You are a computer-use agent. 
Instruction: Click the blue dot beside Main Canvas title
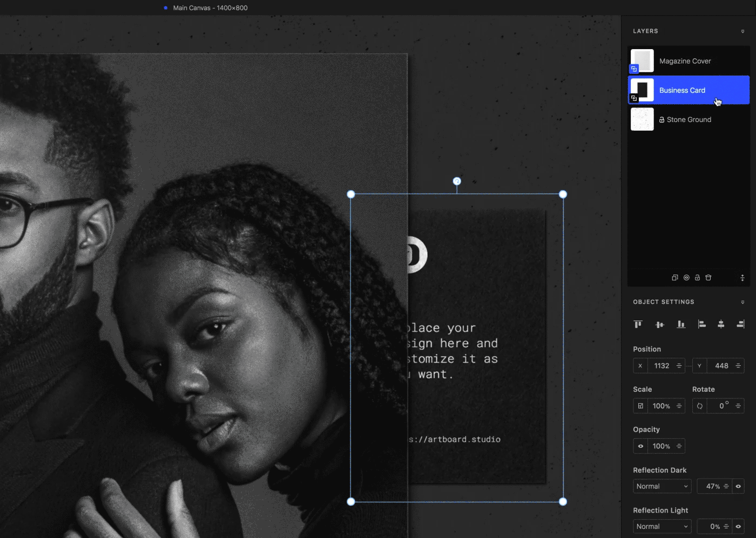[x=165, y=8]
